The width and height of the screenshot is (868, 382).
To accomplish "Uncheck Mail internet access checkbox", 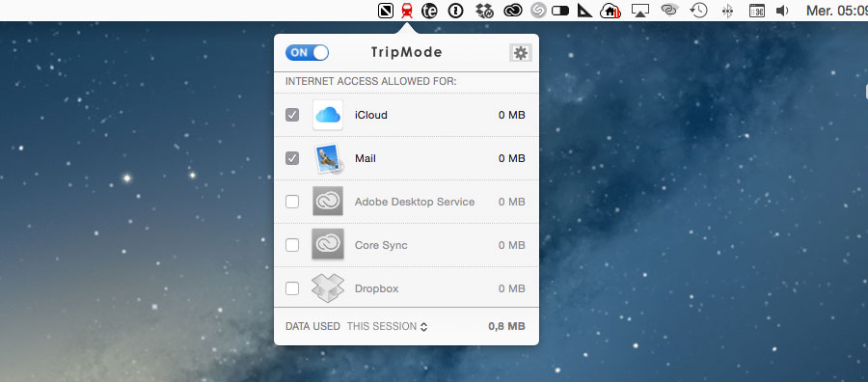I will tap(292, 158).
